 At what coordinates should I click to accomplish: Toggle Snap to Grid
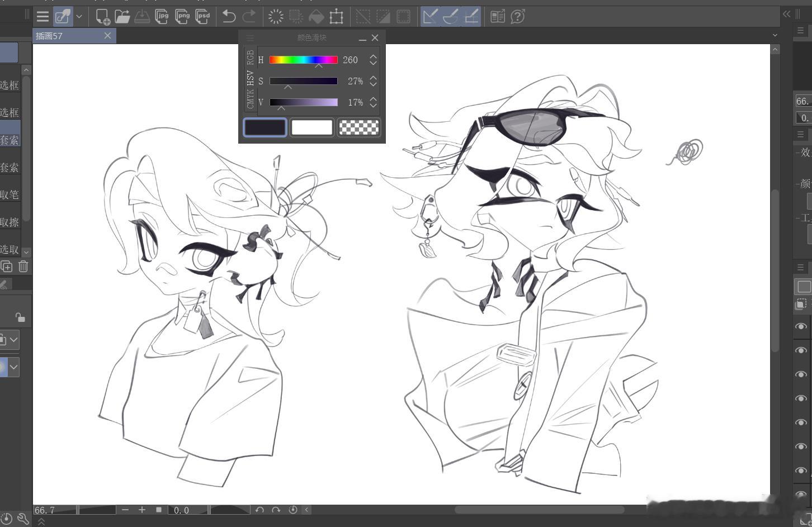[471, 17]
